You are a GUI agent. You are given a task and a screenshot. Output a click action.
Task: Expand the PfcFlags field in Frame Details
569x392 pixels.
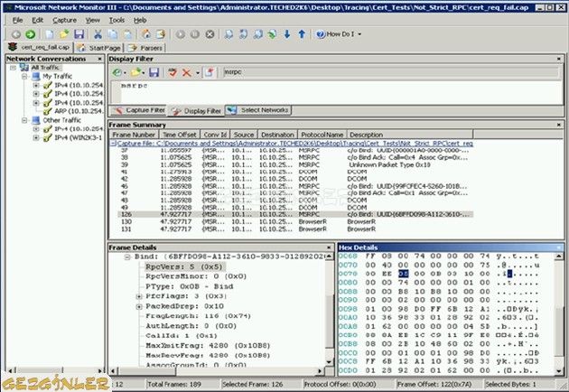[139, 296]
